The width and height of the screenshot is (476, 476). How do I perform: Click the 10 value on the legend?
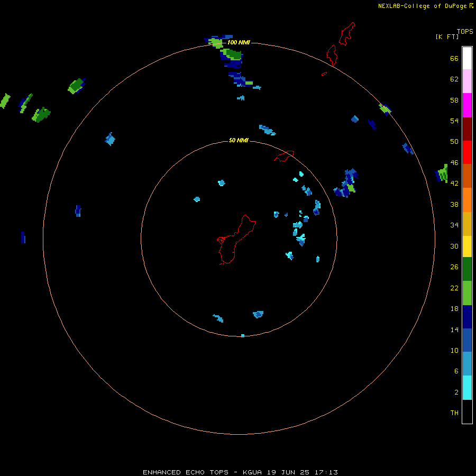click(x=454, y=350)
